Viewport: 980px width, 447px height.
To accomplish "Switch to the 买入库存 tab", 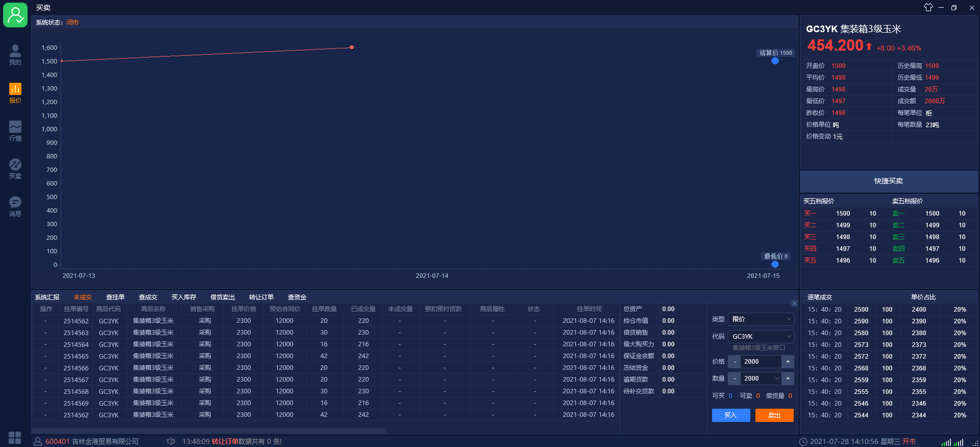I will 184,297.
